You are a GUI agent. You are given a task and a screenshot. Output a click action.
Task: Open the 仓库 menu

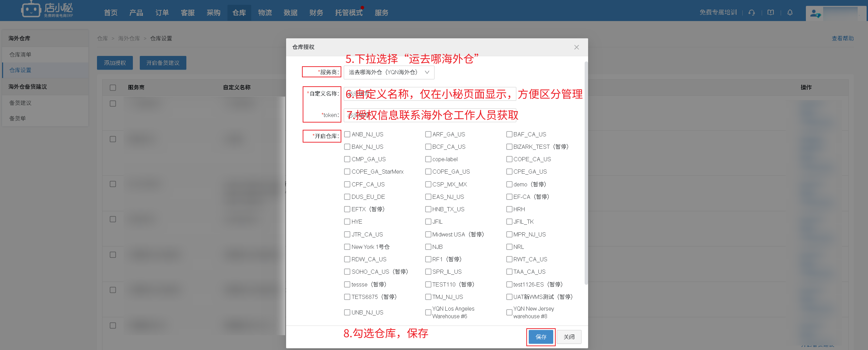[x=239, y=13]
